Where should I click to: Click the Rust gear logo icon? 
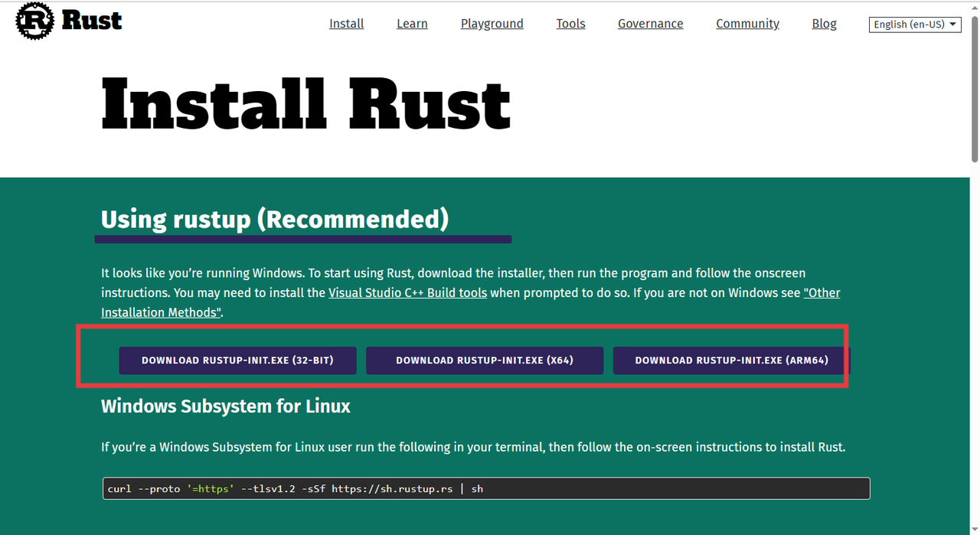point(34,21)
